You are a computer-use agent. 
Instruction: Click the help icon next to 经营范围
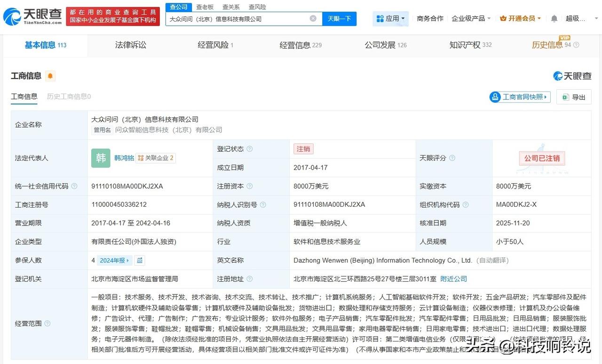click(47, 324)
